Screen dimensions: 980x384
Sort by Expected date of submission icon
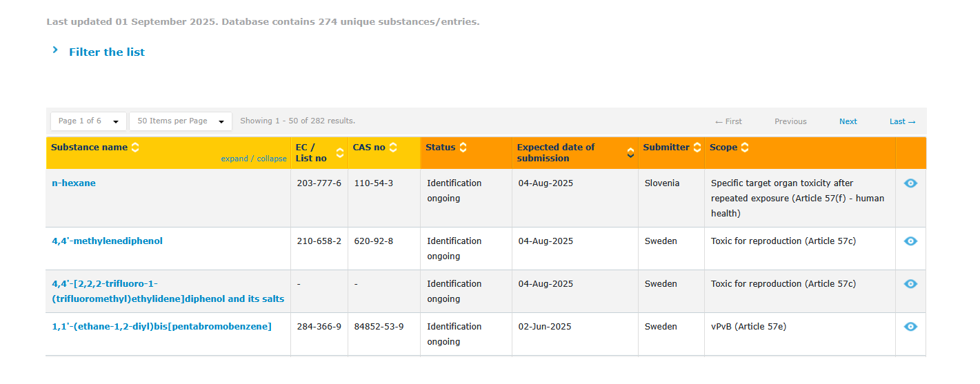click(x=631, y=152)
